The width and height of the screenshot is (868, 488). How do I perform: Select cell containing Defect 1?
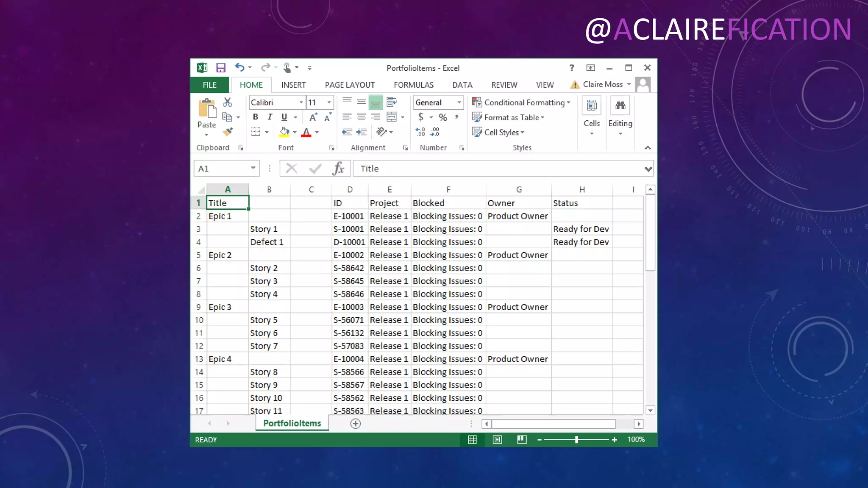267,242
